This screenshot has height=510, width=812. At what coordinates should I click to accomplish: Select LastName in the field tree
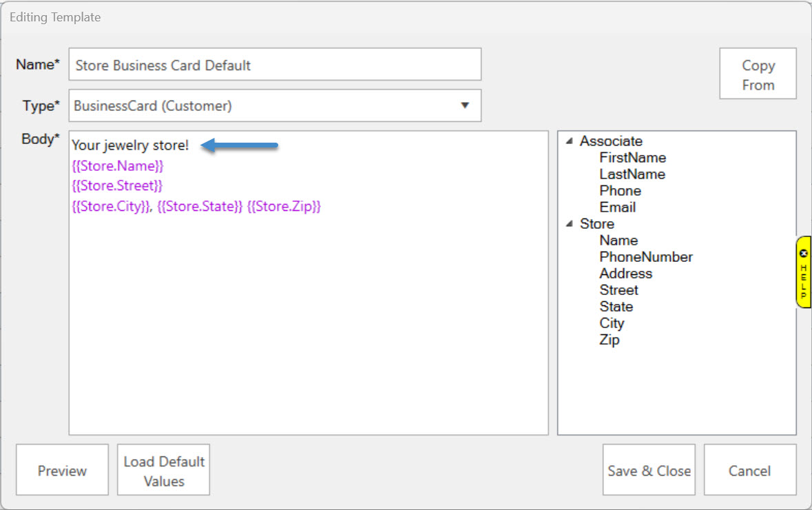(632, 174)
